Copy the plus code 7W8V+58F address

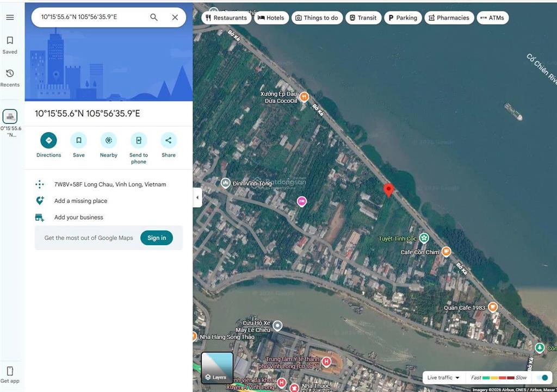(x=109, y=184)
